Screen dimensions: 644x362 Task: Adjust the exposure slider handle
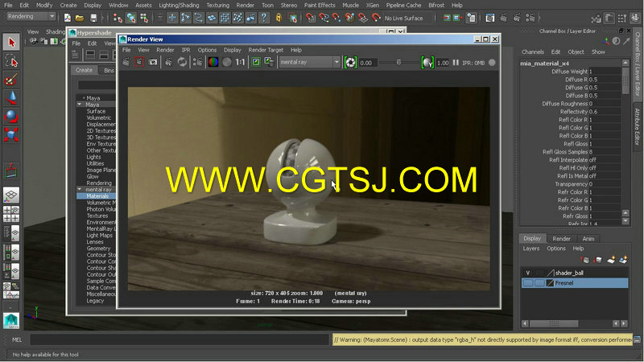click(398, 63)
